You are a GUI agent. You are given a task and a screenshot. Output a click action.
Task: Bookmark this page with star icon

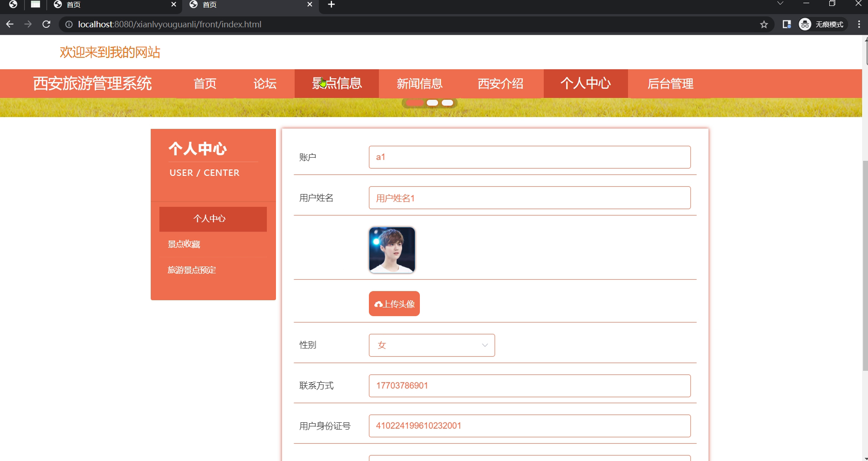[x=764, y=25]
